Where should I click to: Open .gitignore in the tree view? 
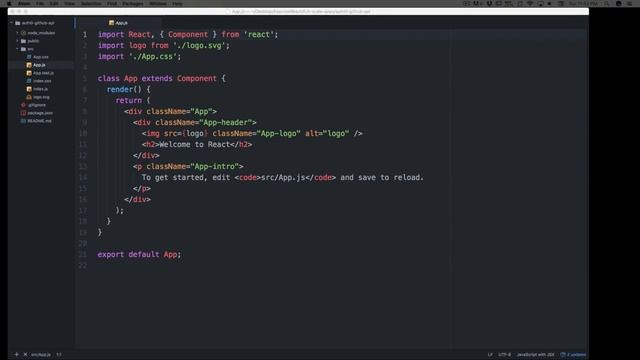[x=37, y=105]
